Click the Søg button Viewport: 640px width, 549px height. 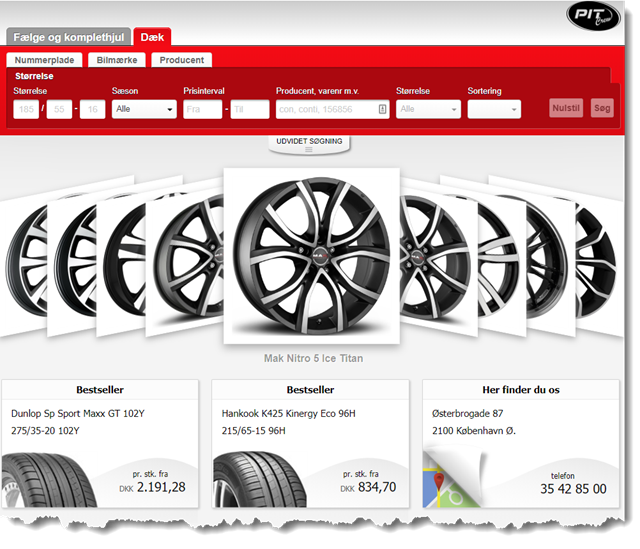point(602,108)
